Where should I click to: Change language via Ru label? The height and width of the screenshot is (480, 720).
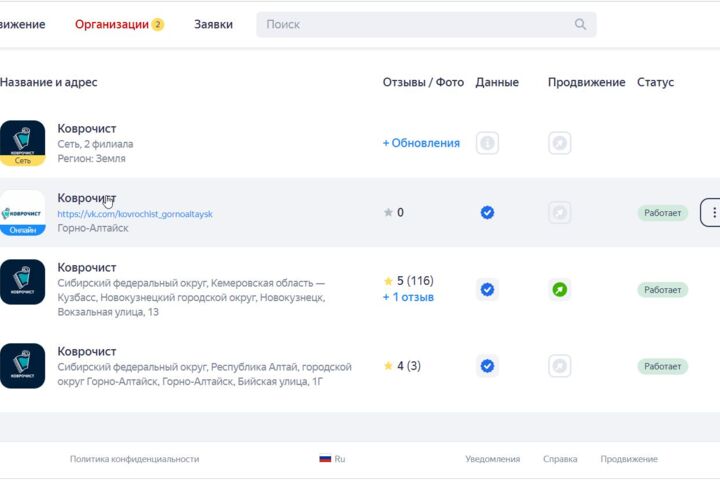click(340, 459)
